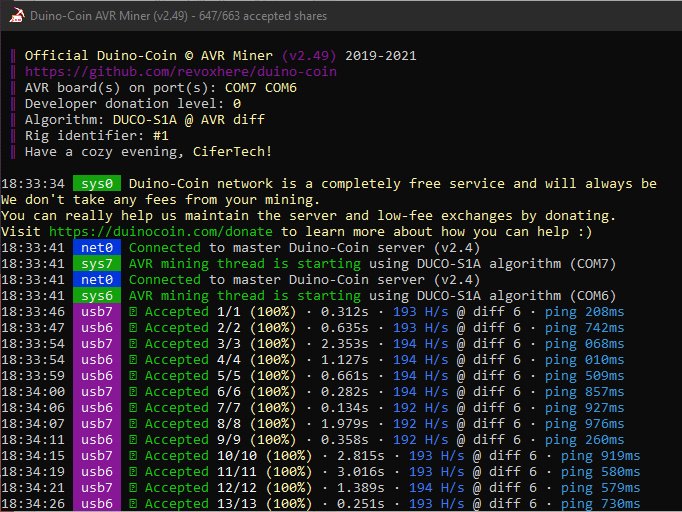
Task: Click the accepted share icon on 12/12 row
Action: coord(133,488)
